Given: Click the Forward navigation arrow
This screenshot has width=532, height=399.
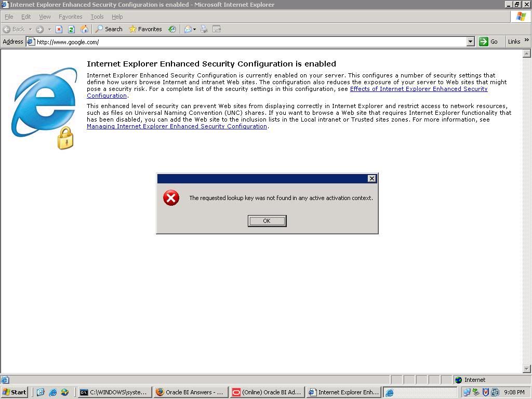Looking at the screenshot, I should click(39, 29).
